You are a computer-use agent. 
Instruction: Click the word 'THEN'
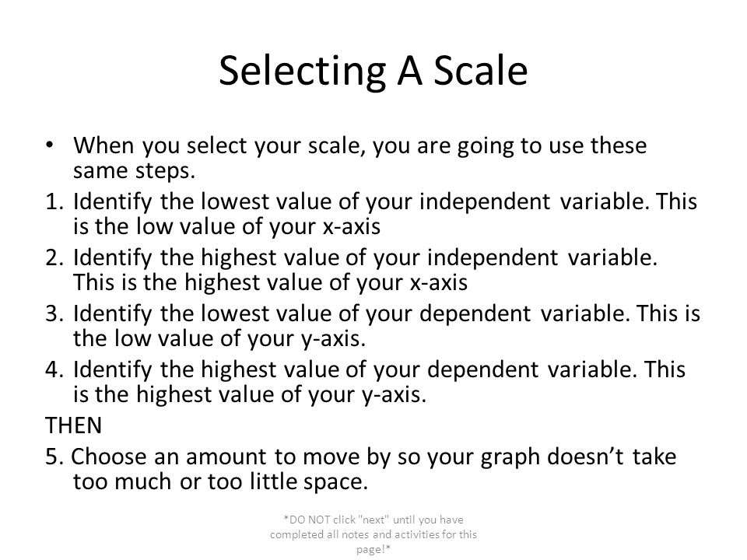(x=74, y=425)
